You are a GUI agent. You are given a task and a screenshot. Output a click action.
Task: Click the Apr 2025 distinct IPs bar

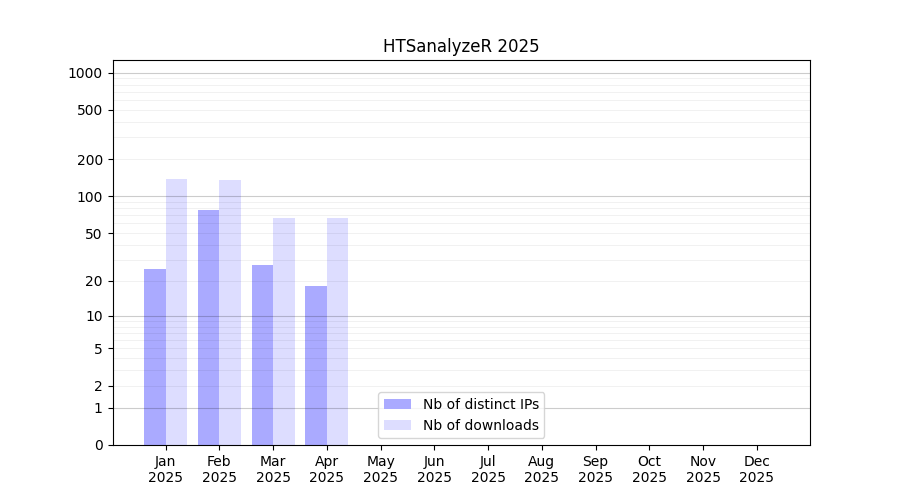316,365
